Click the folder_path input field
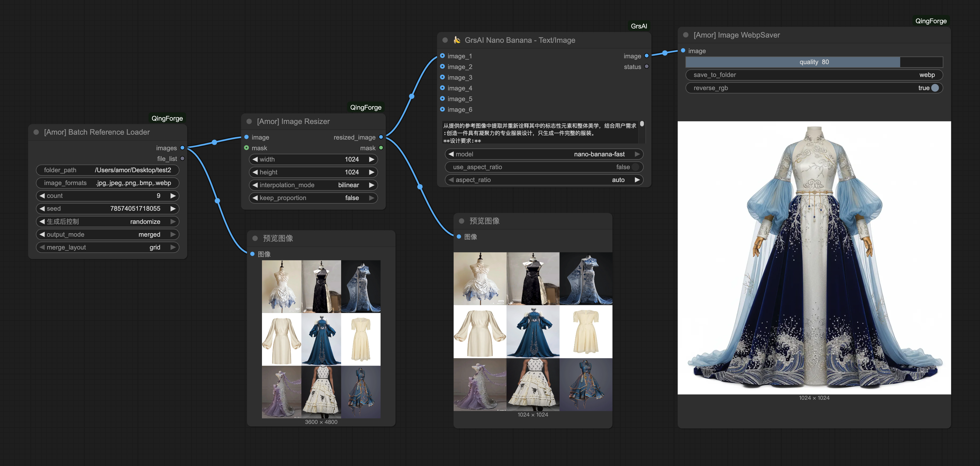980x466 pixels. 107,170
